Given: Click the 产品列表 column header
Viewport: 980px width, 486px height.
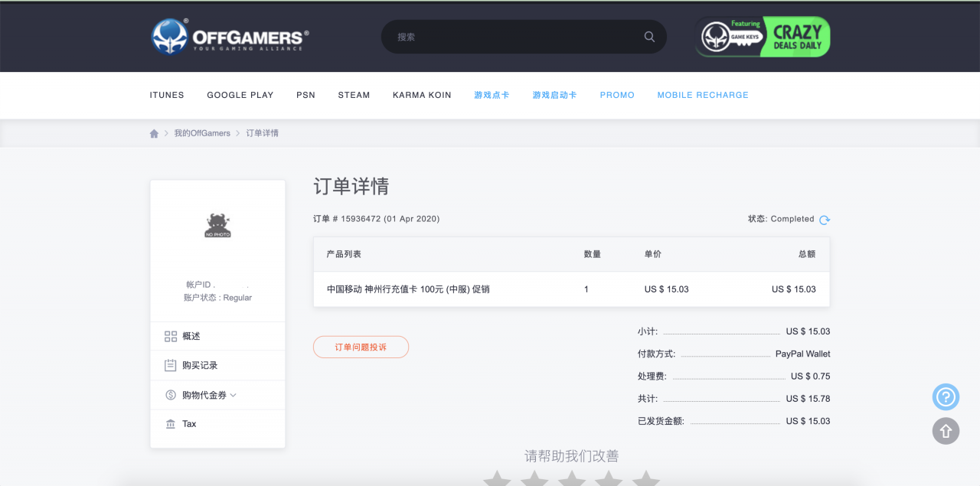Looking at the screenshot, I should pos(344,254).
